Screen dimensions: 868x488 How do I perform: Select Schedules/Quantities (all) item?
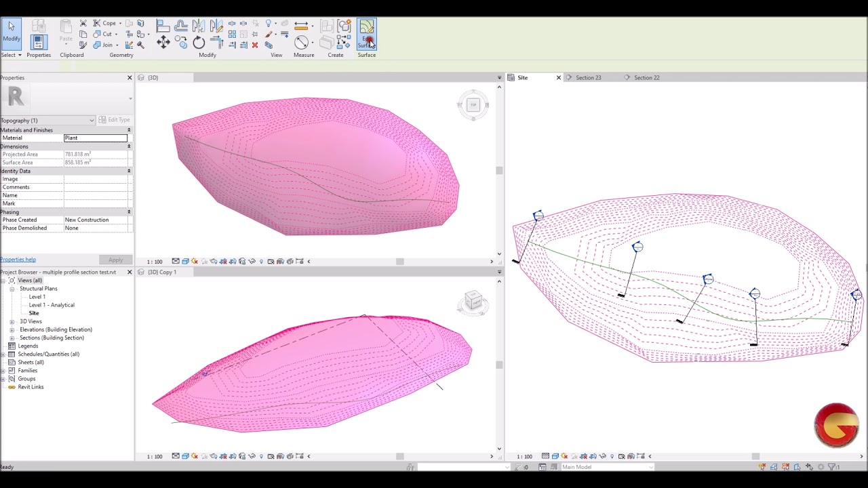48,354
